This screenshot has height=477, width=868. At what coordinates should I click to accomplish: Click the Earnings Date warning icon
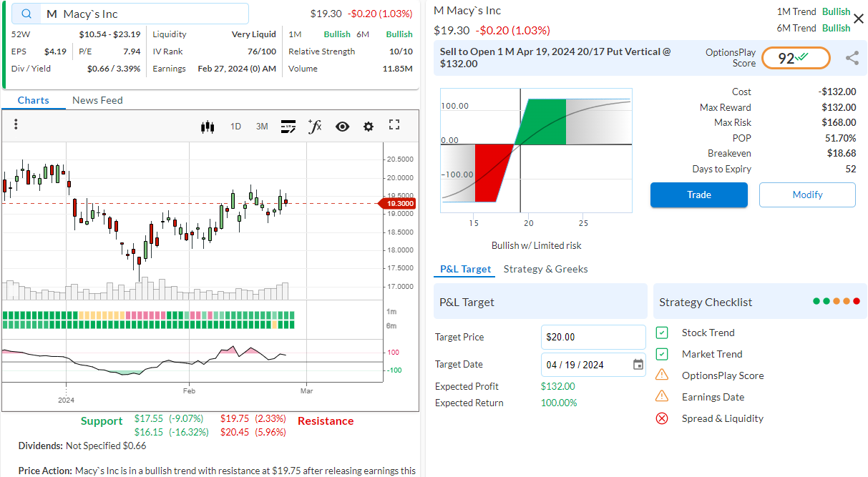tap(662, 396)
